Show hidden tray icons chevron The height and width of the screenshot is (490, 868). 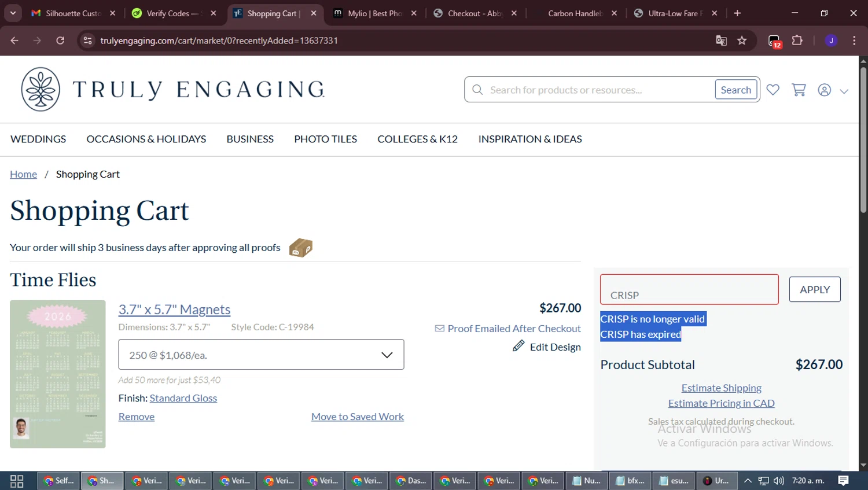pyautogui.click(x=748, y=481)
